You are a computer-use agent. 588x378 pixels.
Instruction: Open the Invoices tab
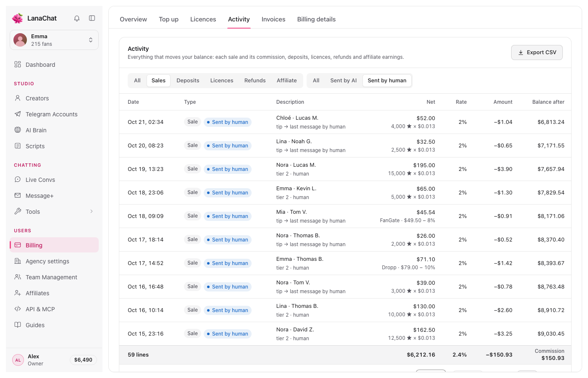pos(273,19)
